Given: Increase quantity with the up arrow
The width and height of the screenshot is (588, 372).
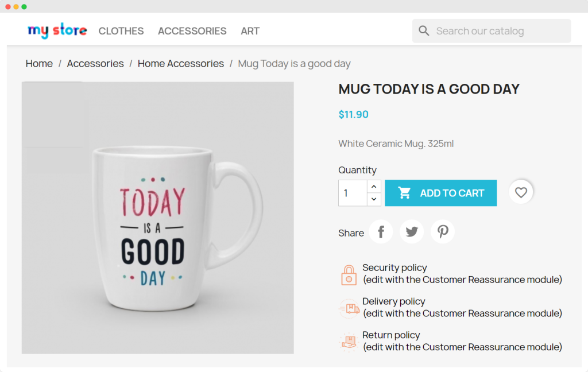Looking at the screenshot, I should point(374,187).
